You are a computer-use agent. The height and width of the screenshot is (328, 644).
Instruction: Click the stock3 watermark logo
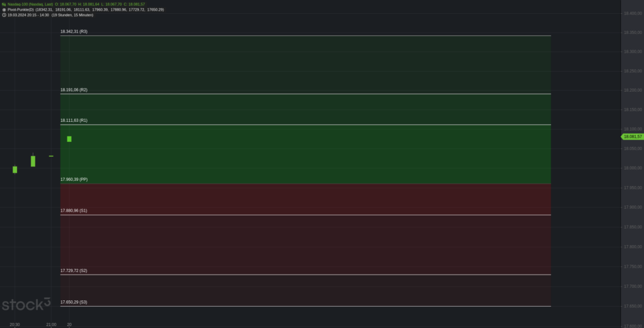click(25, 305)
